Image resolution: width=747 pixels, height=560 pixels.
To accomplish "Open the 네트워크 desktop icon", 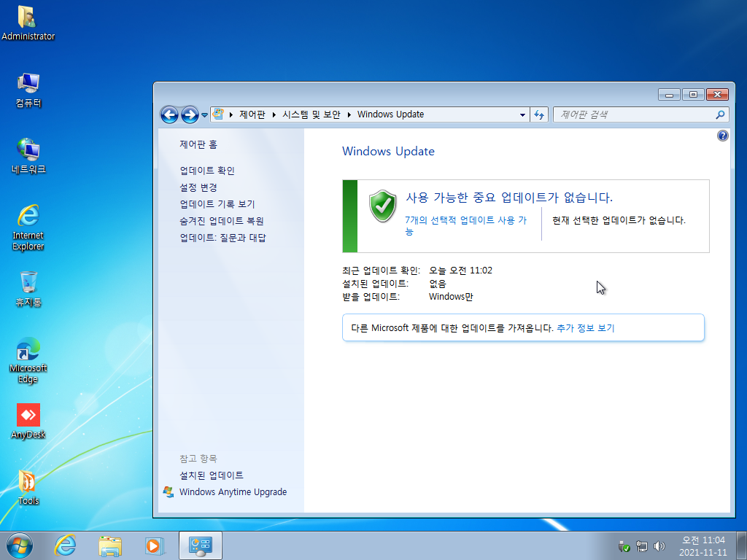I will pos(28,156).
